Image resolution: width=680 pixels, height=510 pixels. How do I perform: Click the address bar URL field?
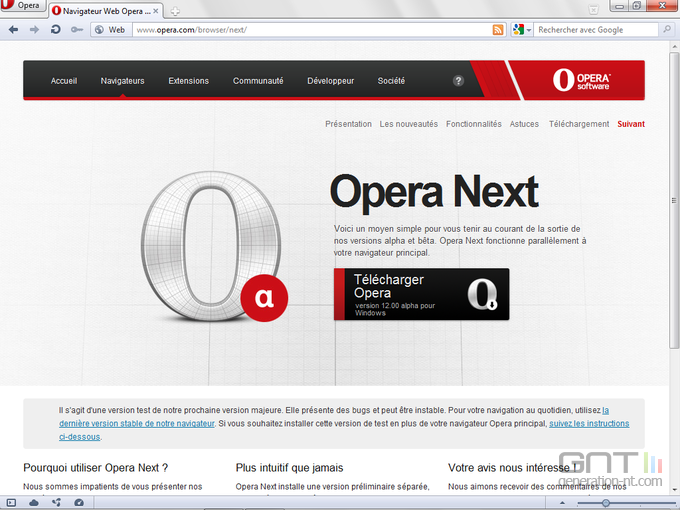click(312, 30)
